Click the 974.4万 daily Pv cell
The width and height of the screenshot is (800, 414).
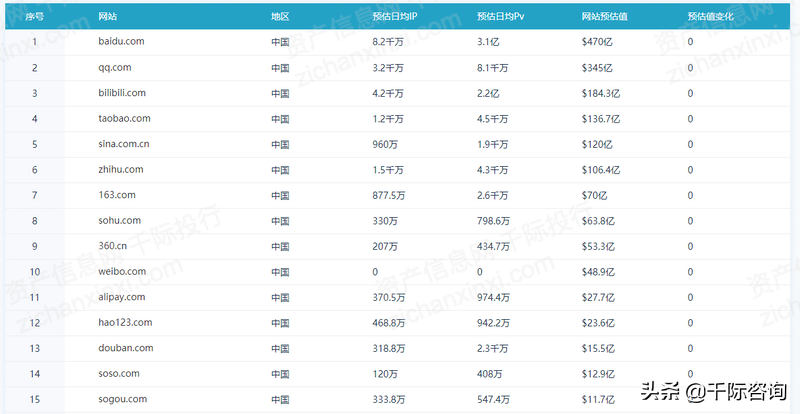tap(493, 298)
